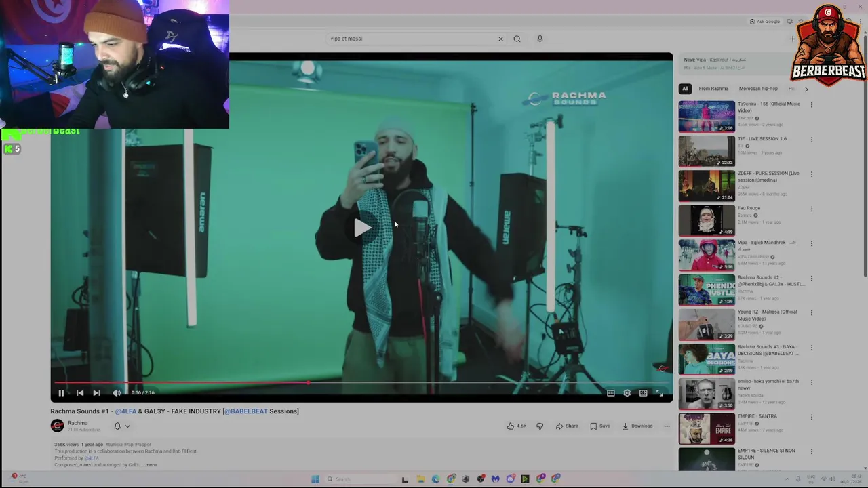Open the EMPIRE - SANTRA video title
868x488 pixels.
click(757, 416)
